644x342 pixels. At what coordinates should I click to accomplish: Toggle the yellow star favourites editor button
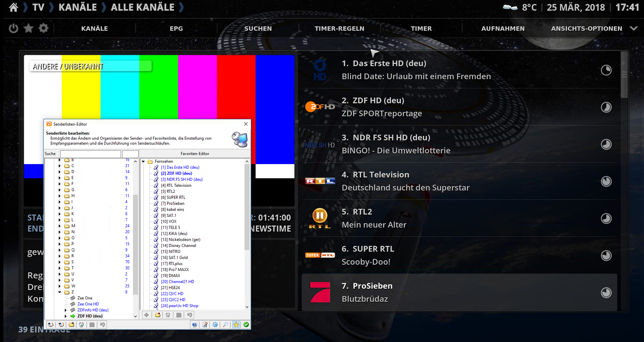(236, 325)
